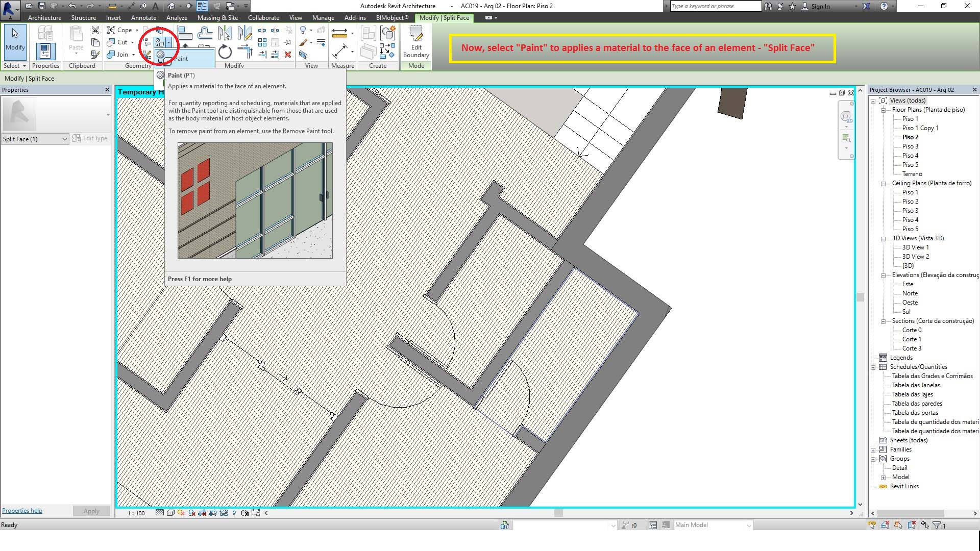Switch to the Annotate ribbon tab

click(143, 17)
